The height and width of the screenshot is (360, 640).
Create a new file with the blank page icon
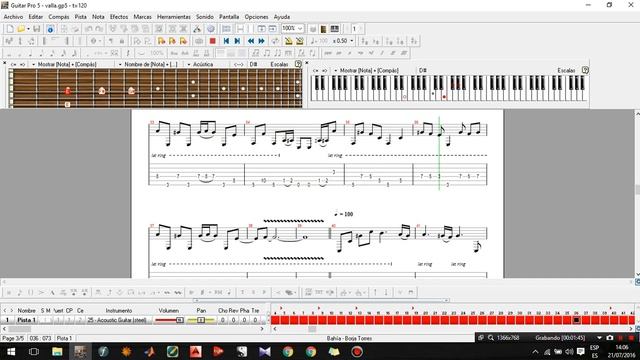10,29
